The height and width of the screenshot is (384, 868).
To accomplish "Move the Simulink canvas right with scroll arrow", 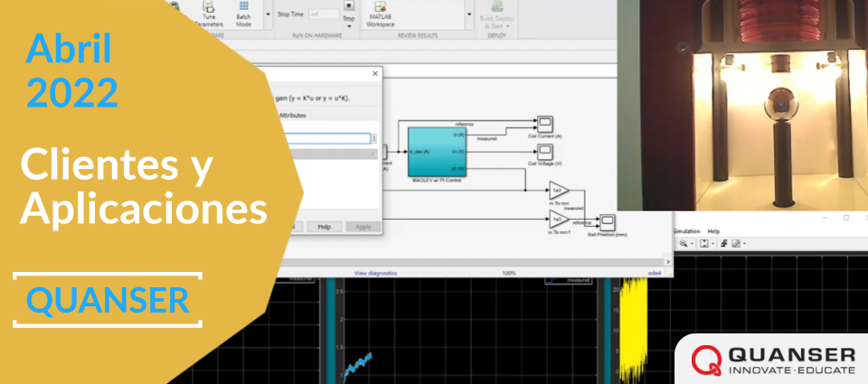I will coord(667,262).
